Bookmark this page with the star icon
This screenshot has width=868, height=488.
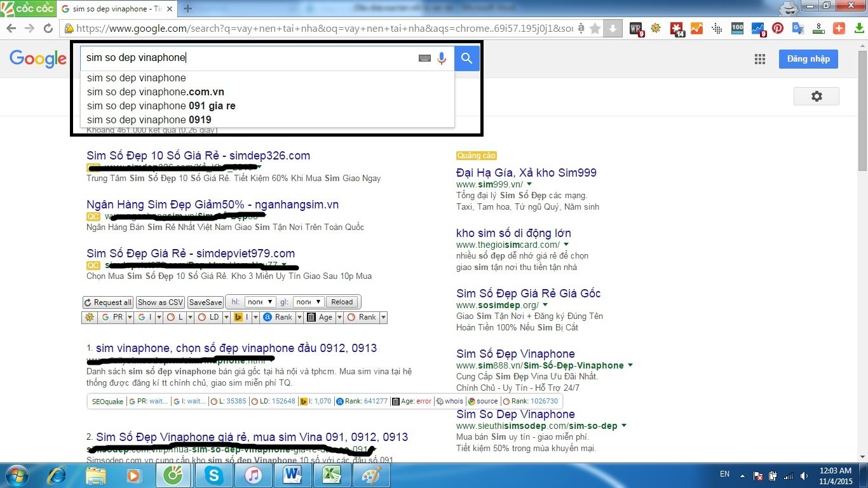click(595, 29)
